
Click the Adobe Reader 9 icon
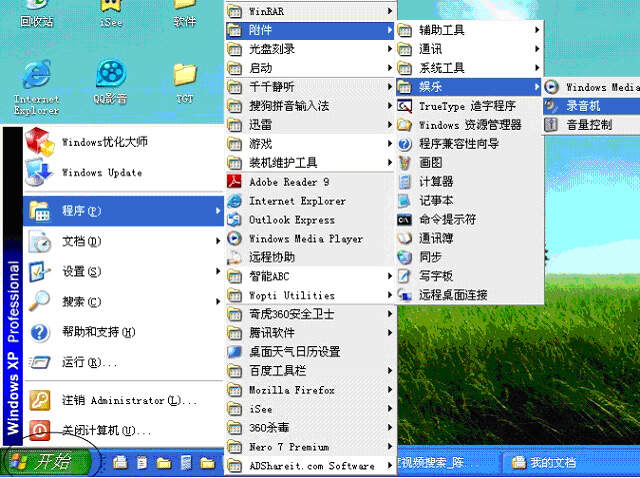point(235,181)
